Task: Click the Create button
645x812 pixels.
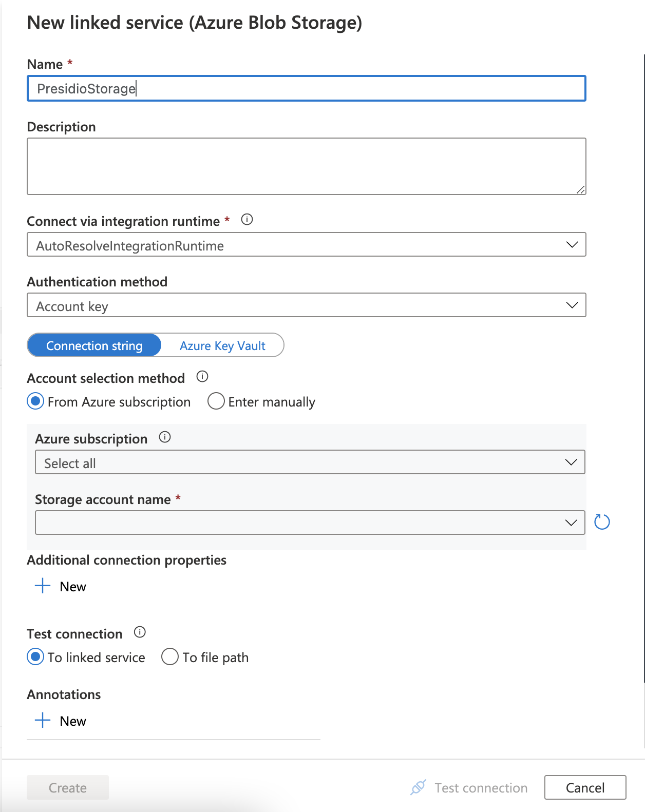Action: [68, 787]
